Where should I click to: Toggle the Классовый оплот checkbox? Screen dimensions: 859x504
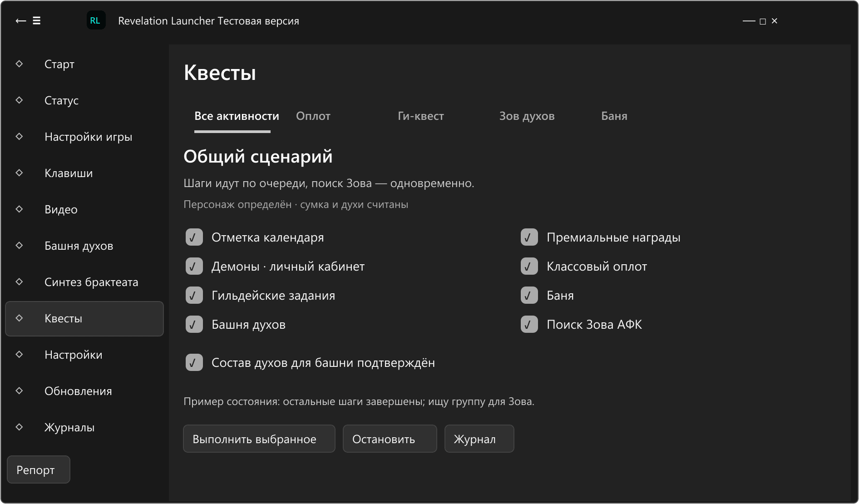(x=529, y=267)
